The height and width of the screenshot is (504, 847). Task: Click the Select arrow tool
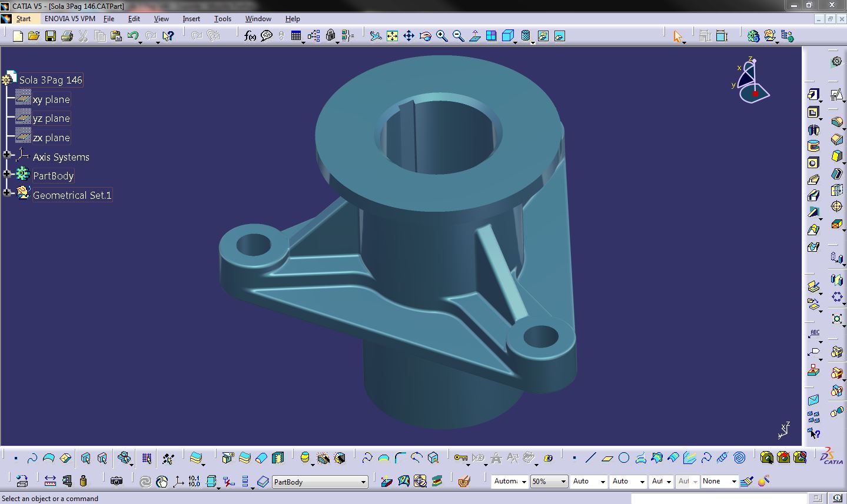[677, 36]
